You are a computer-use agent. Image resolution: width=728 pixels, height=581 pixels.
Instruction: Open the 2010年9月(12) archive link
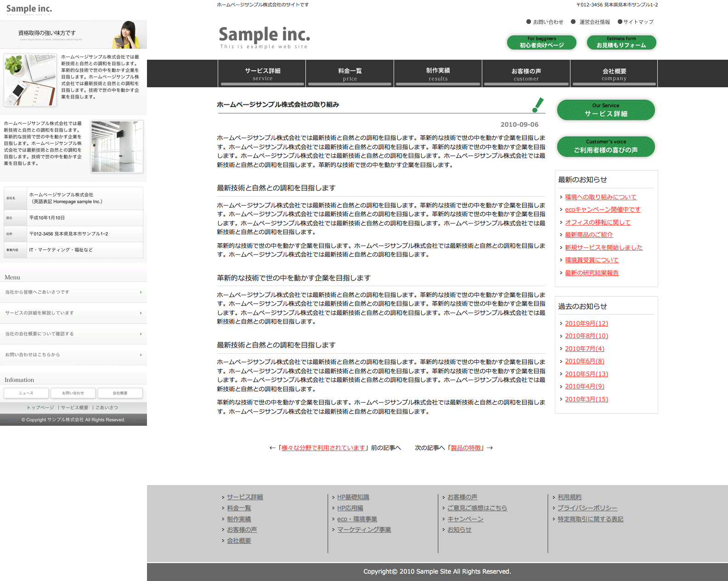tap(586, 323)
